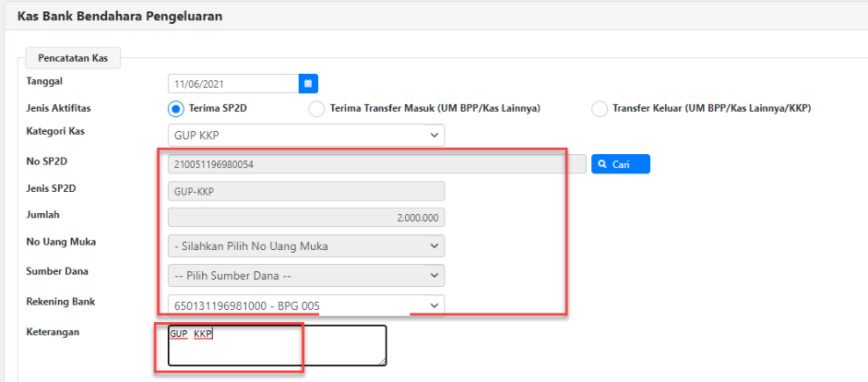Select Transfer Keluar radio option
The width and height of the screenshot is (868, 382).
point(600,109)
